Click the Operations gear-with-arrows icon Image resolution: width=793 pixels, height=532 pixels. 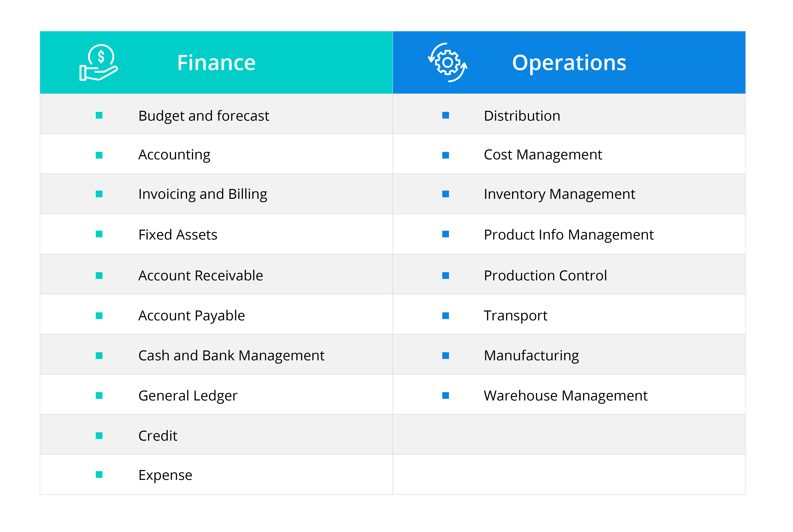(x=447, y=63)
